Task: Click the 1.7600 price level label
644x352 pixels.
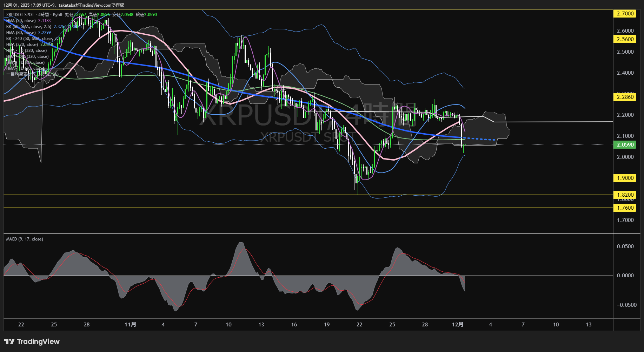Action: click(x=625, y=208)
